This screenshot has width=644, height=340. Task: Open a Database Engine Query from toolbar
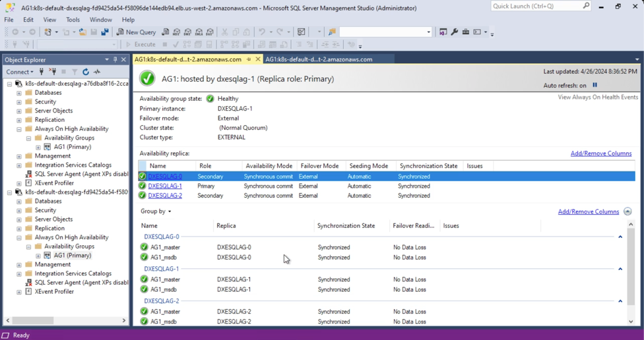[166, 32]
